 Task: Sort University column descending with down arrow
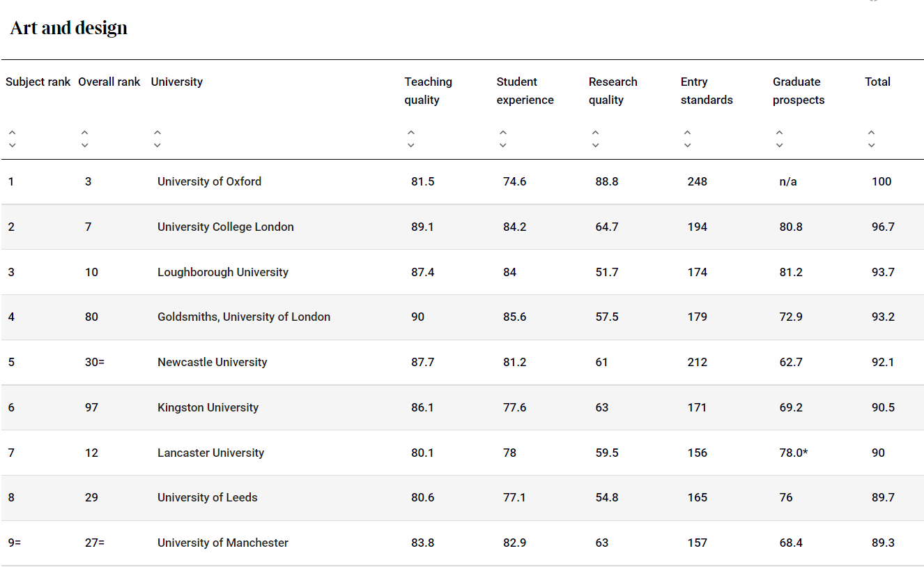(157, 145)
